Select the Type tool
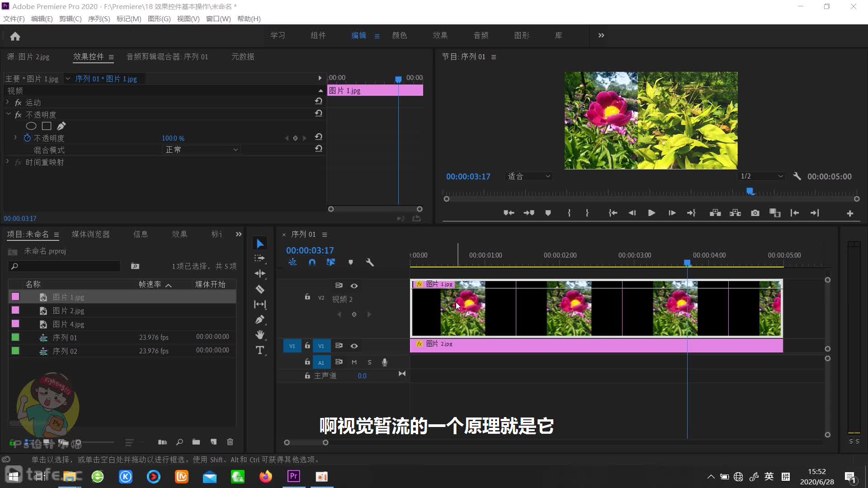868x488 pixels. tap(260, 350)
